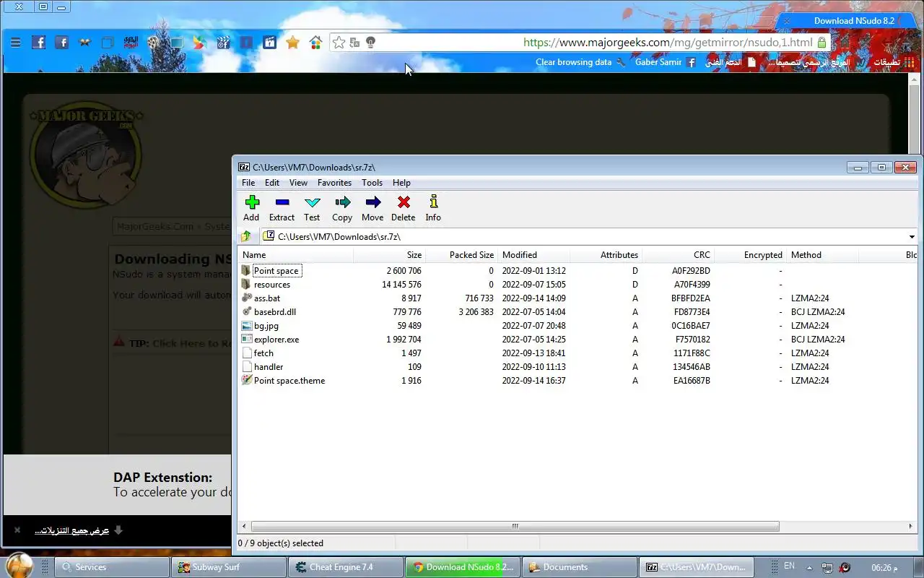Click the Move icon in 7-Zip toolbar
This screenshot has height=578, width=924.
pyautogui.click(x=372, y=202)
